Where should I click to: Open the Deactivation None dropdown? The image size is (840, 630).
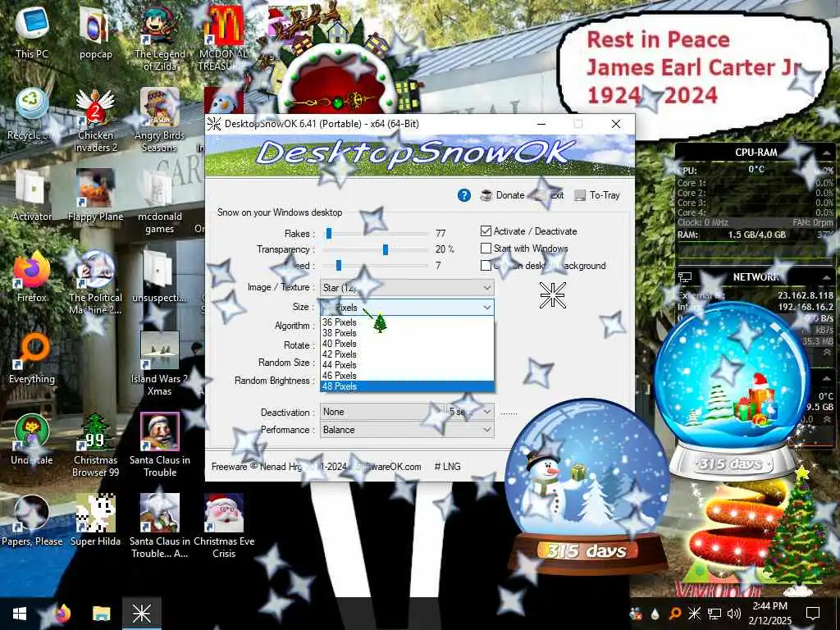pos(382,412)
